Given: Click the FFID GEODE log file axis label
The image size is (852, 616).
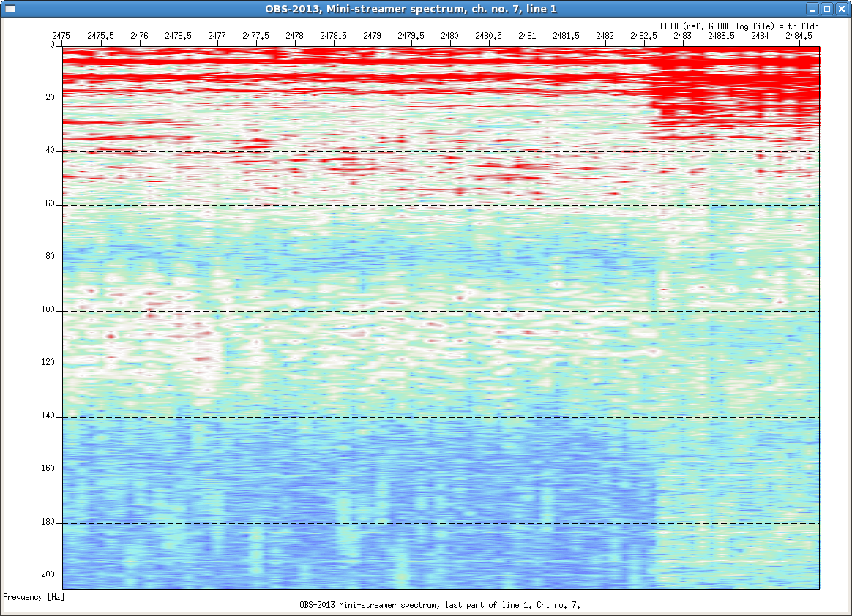Looking at the screenshot, I should tap(739, 26).
